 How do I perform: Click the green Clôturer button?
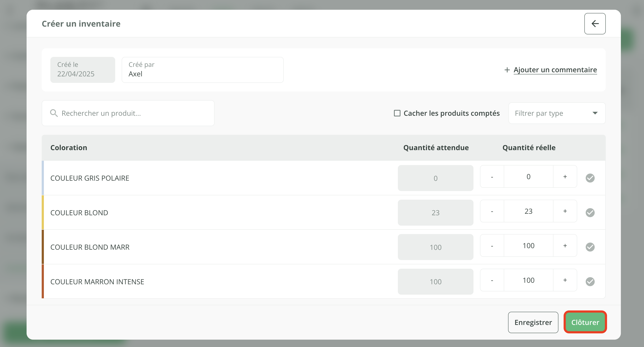585,322
